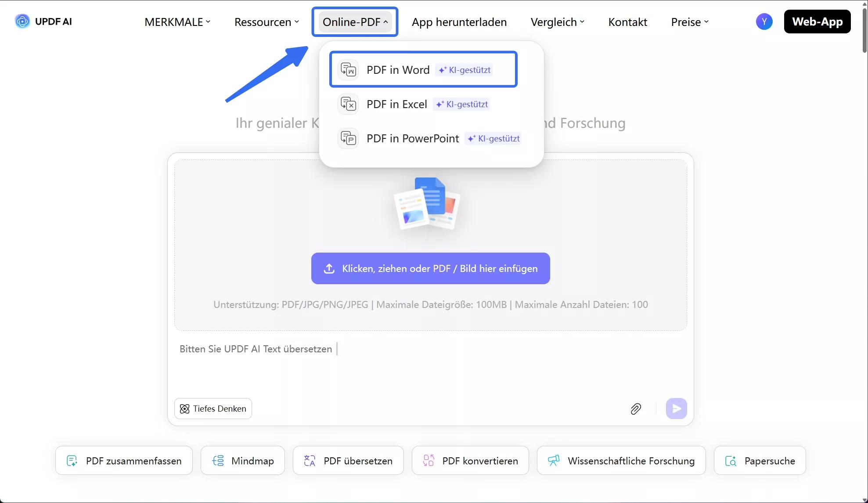Click the UPDF AI logo

coord(43,21)
